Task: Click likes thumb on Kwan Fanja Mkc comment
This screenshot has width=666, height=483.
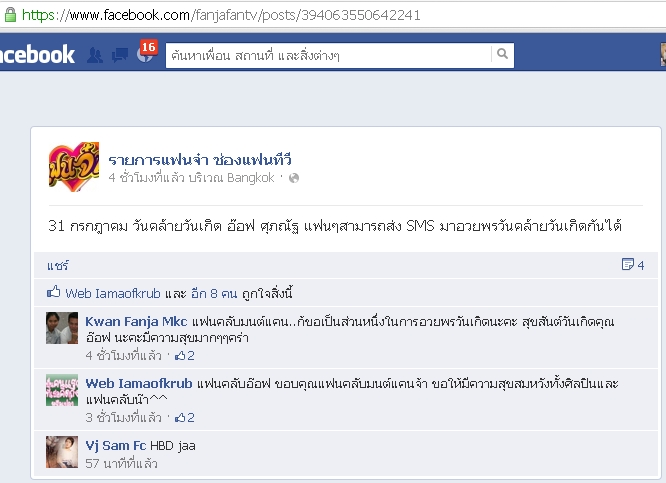Action: point(181,355)
